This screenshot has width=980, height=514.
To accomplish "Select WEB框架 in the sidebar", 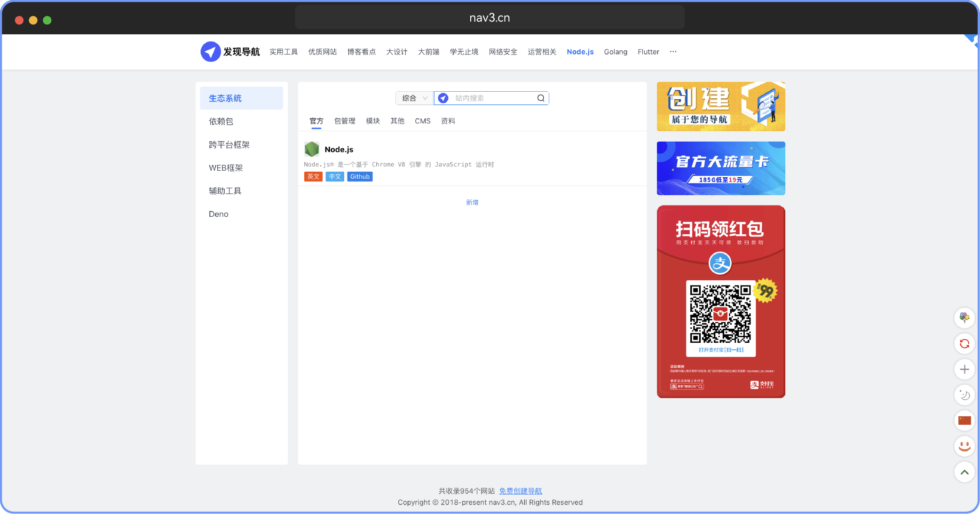I will pos(242,168).
